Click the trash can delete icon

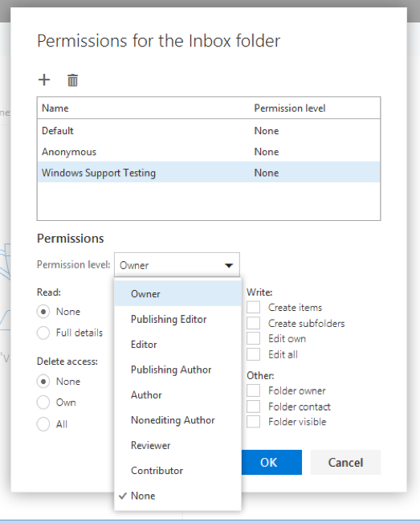click(72, 80)
